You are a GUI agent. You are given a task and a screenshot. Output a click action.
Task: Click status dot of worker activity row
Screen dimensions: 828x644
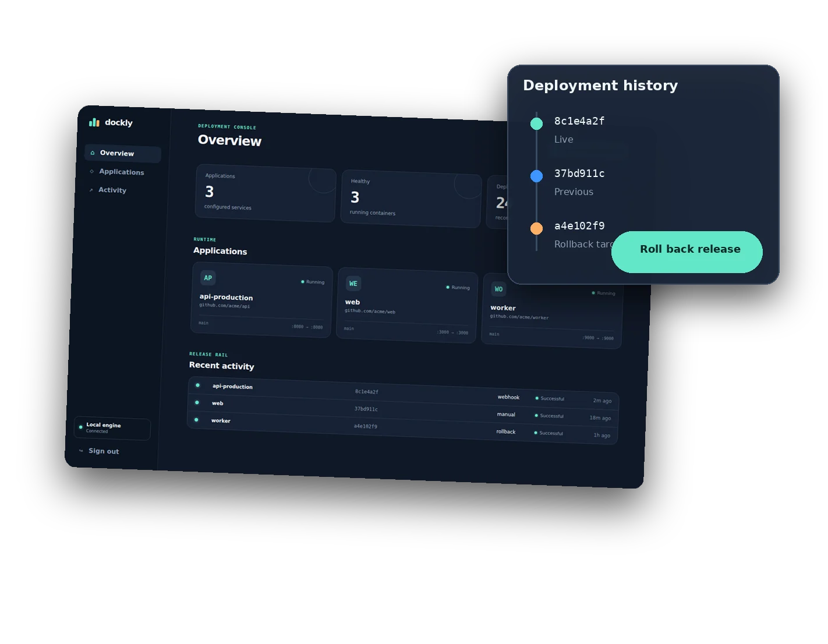[196, 420]
